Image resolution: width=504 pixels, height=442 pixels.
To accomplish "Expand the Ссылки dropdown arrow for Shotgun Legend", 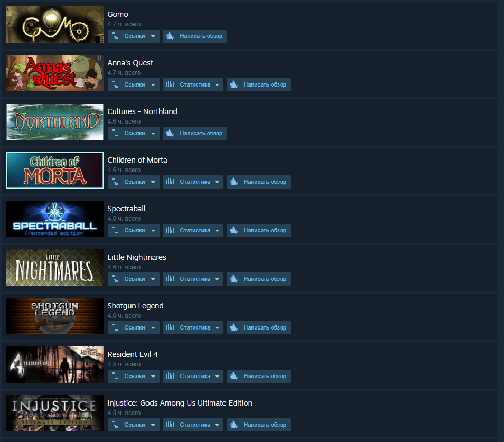I will [x=153, y=327].
